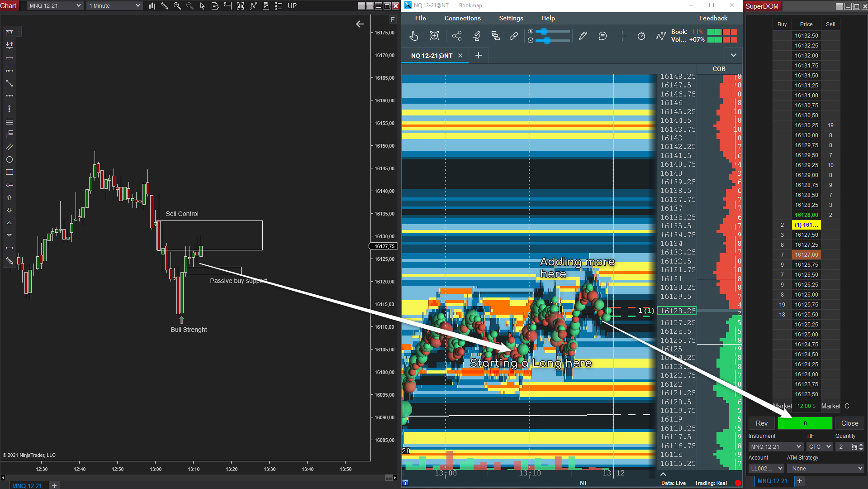The image size is (868, 489).
Task: Open the microscope analysis icon in Bookmap
Action: click(x=476, y=36)
